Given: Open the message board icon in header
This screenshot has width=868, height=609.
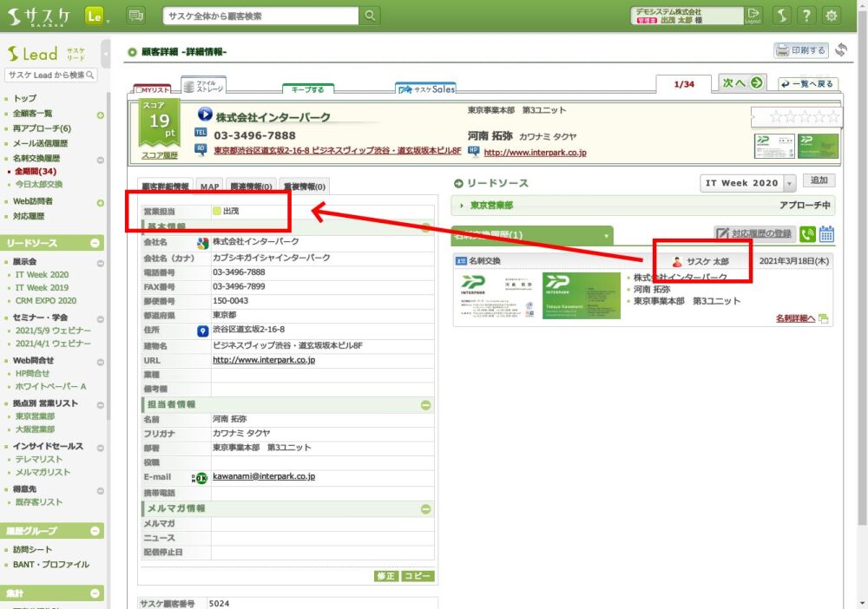Looking at the screenshot, I should 135,16.
